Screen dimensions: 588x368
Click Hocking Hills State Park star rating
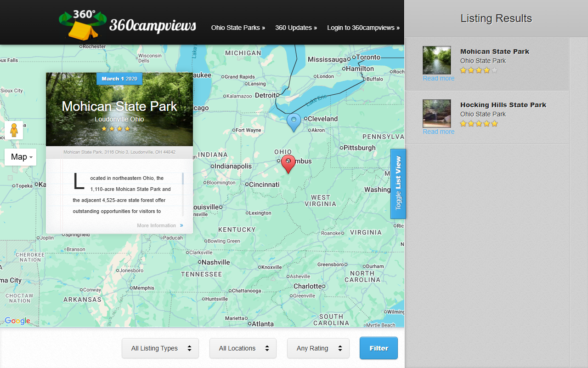[479, 124]
